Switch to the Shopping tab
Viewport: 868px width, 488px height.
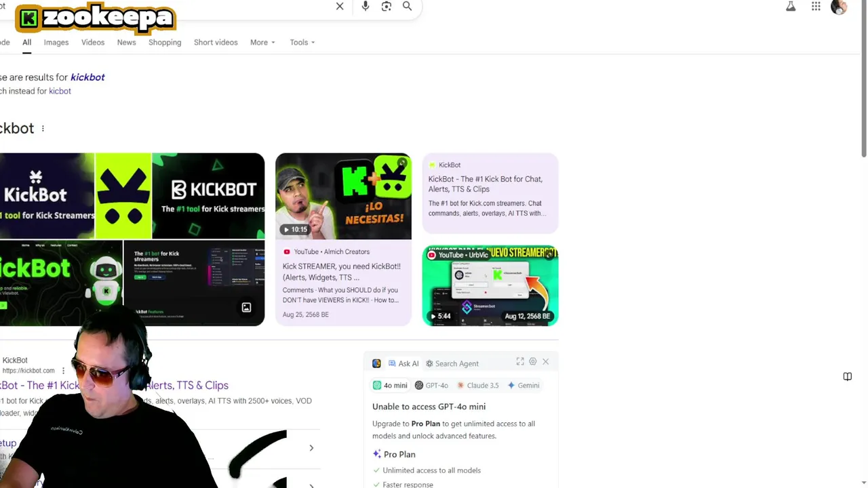165,42
